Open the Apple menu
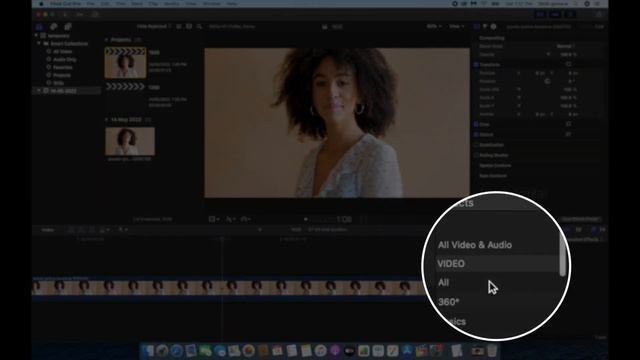 41,4
